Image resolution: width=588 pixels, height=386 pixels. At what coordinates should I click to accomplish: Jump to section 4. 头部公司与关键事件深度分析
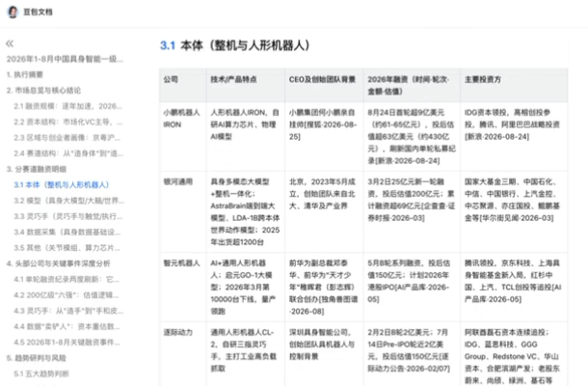[x=58, y=263]
